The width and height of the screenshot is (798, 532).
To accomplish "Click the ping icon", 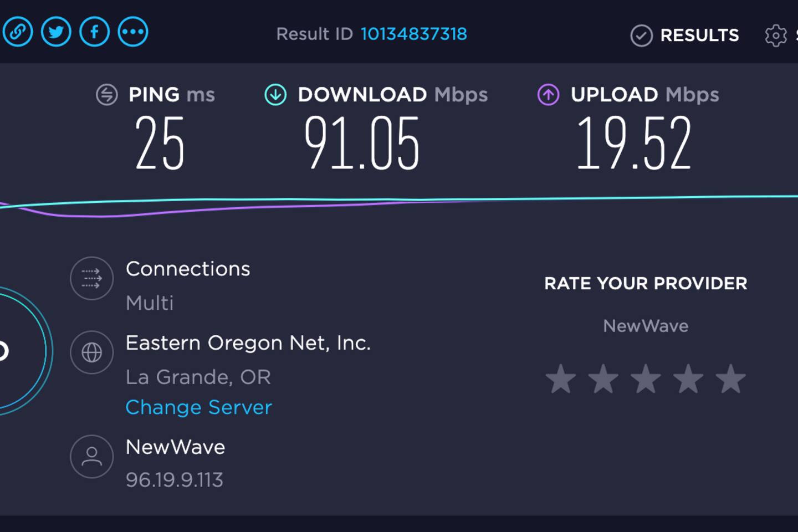I will (106, 95).
